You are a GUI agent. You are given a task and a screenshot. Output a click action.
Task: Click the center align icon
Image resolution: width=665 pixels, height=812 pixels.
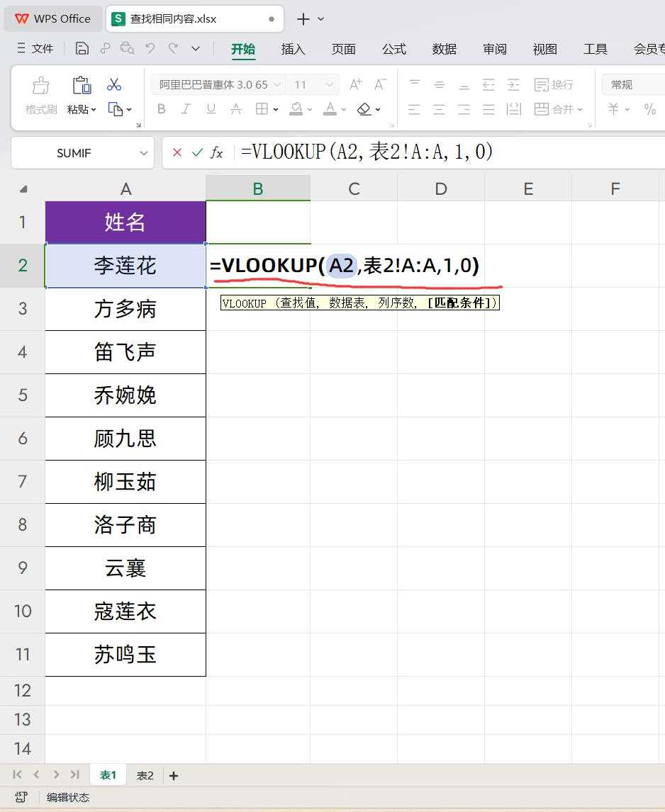pos(439,109)
